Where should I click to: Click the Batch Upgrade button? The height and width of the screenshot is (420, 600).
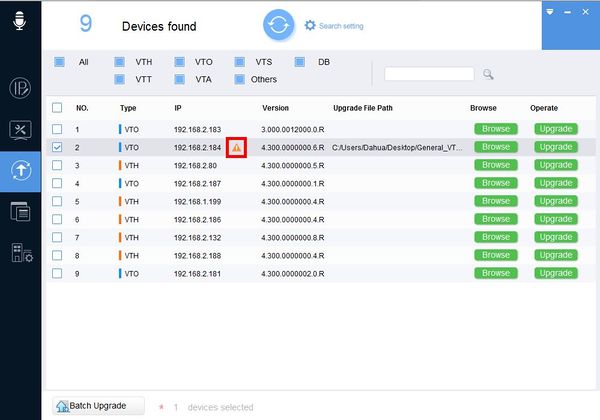[98, 406]
